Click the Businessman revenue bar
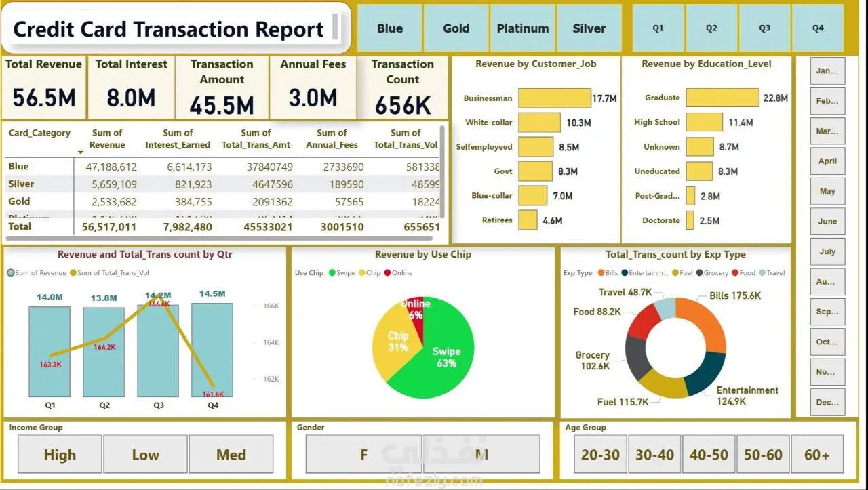 coord(555,98)
